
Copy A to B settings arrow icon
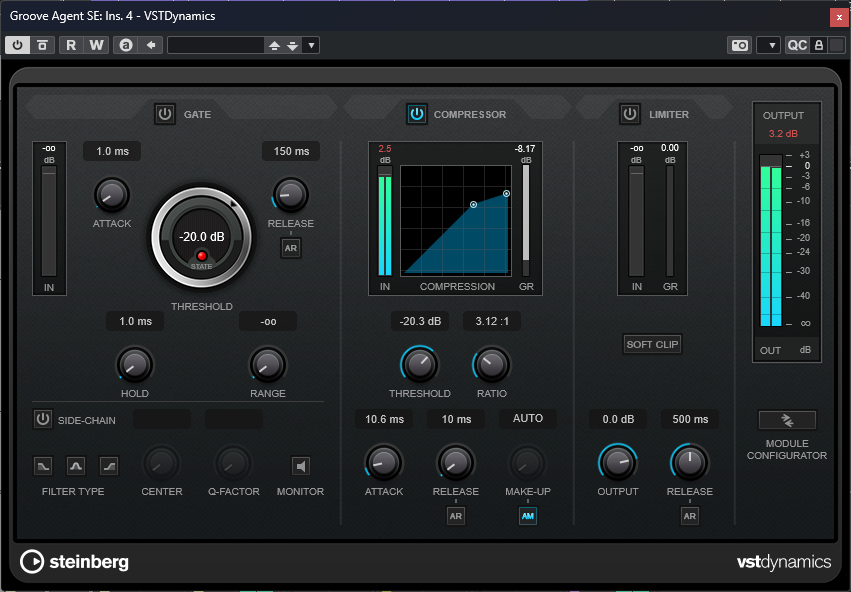151,45
